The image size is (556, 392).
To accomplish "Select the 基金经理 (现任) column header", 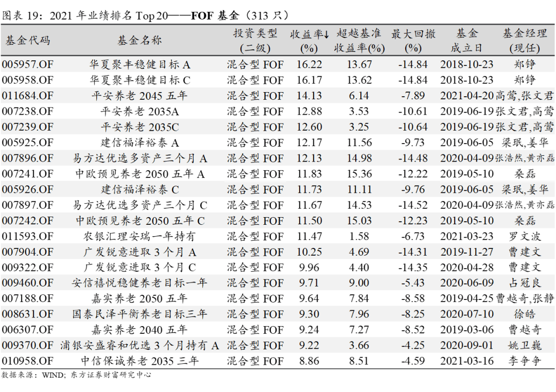I will [525, 41].
